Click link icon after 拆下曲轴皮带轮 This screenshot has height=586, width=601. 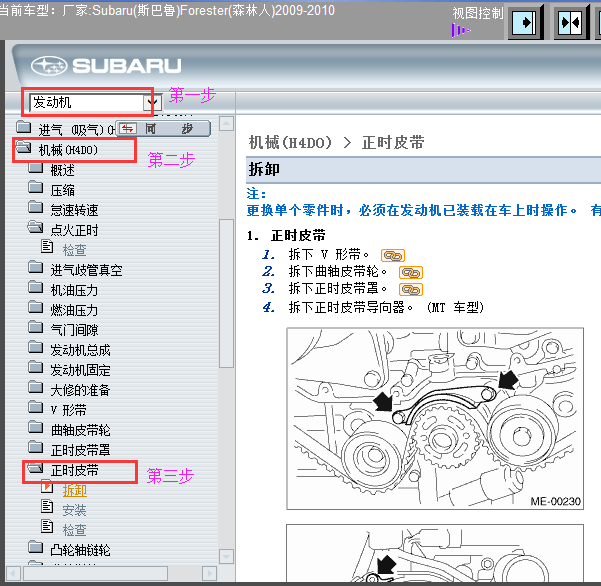tap(411, 272)
